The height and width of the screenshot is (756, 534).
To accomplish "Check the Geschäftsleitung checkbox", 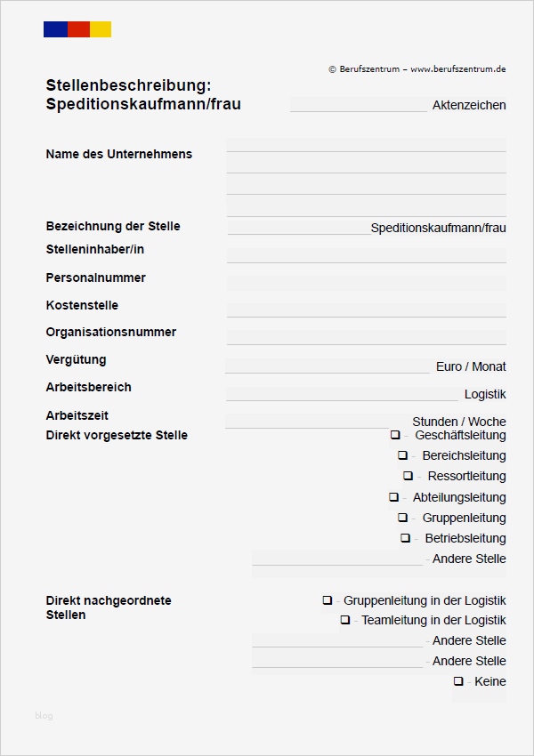I will pos(394,435).
